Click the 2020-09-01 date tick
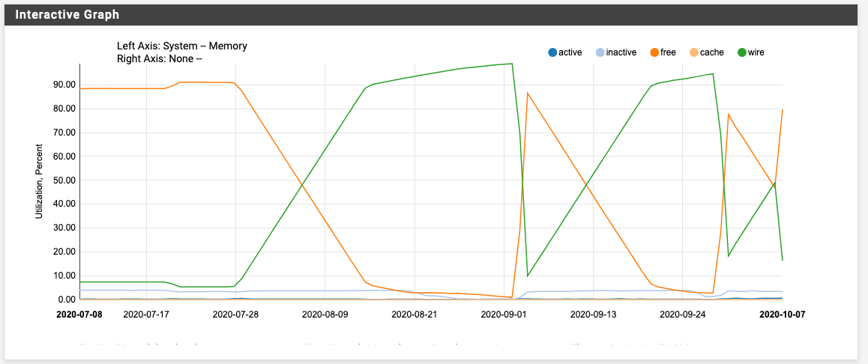 click(503, 315)
